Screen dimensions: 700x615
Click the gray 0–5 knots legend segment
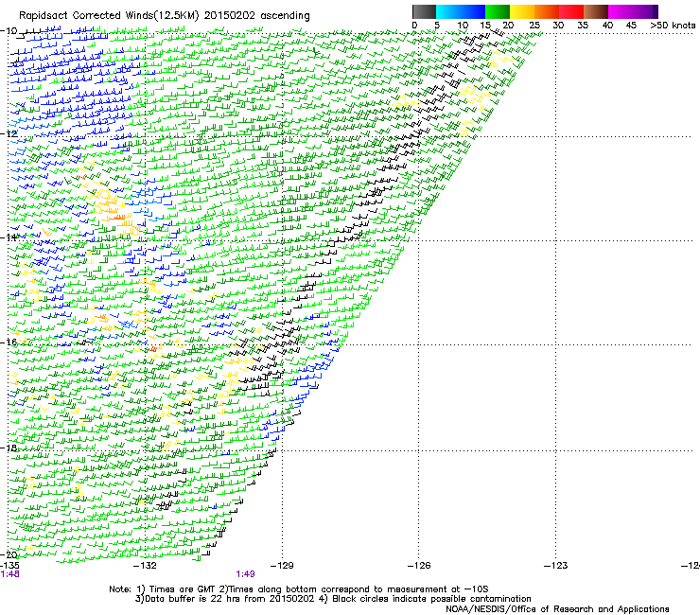pyautogui.click(x=424, y=11)
